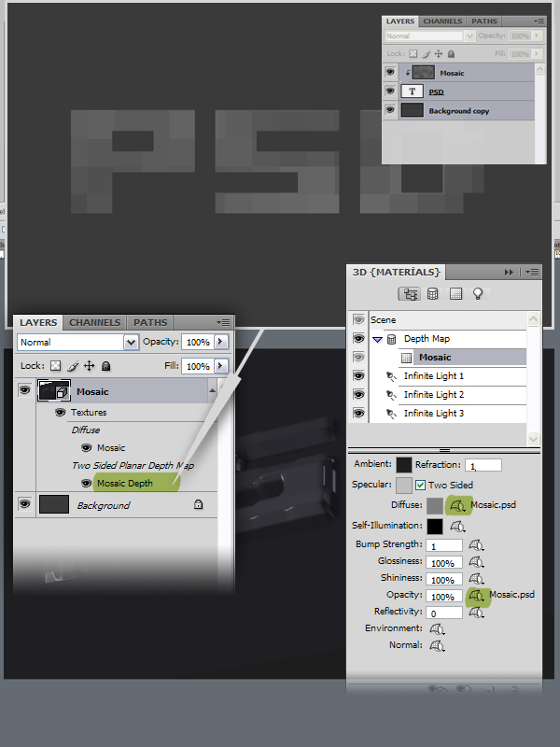Collapse Depth Map tree in 3D panel

[378, 340]
